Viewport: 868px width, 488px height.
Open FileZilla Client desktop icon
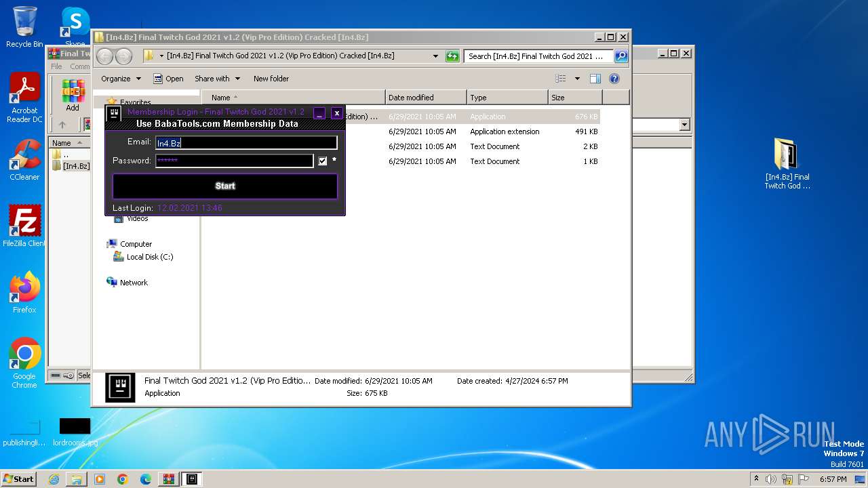(x=24, y=226)
